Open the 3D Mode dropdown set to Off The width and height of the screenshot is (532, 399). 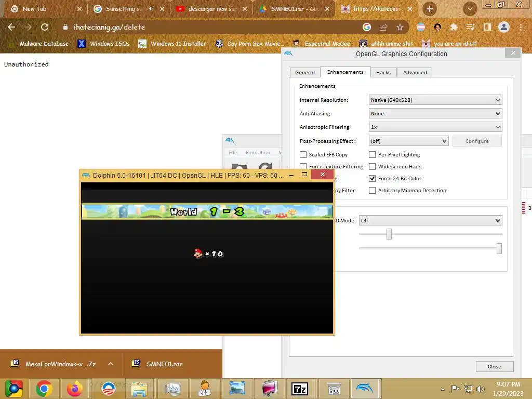[431, 220]
